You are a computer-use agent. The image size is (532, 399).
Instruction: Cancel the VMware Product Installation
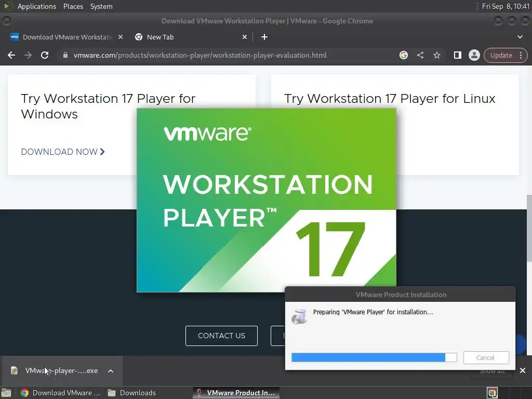coord(486,357)
